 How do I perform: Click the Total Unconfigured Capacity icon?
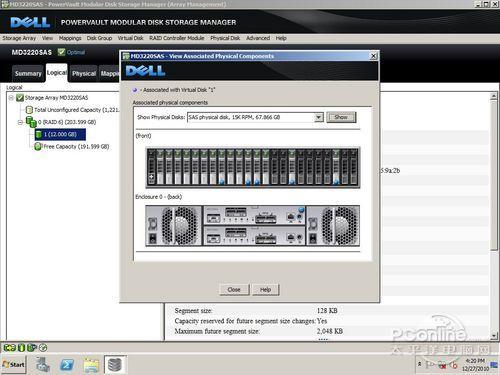click(29, 110)
